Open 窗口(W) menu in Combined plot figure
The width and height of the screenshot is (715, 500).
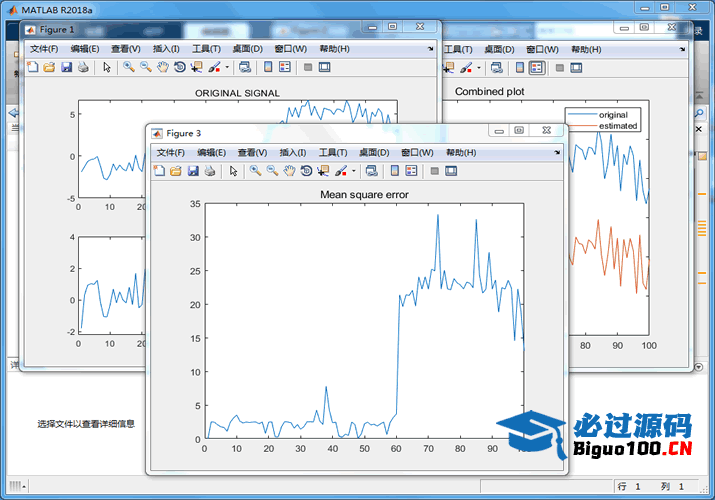pos(542,49)
